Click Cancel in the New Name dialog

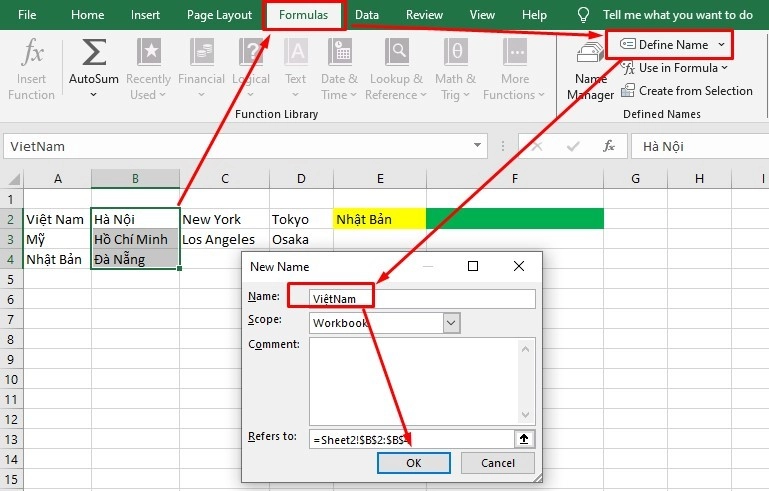point(498,463)
